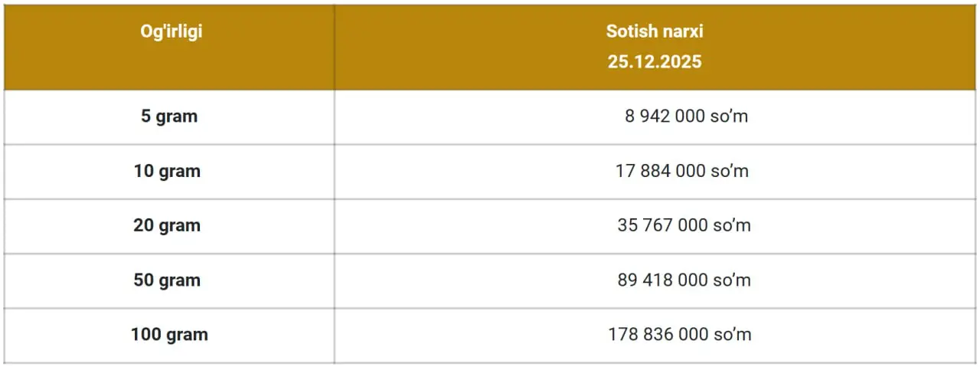
Task: Click the price number 17 884 000
Action: [x=661, y=172]
